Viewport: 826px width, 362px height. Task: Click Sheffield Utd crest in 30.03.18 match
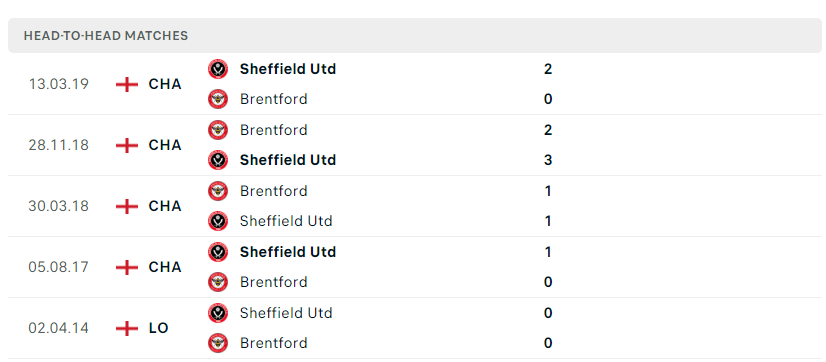click(x=218, y=221)
